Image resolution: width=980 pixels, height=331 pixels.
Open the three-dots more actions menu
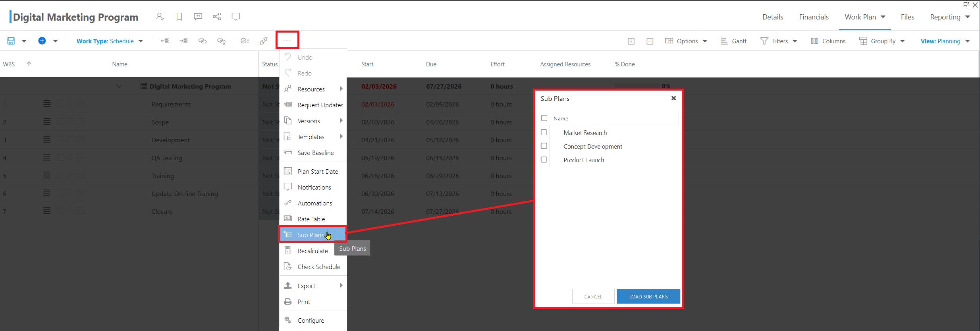(x=287, y=41)
